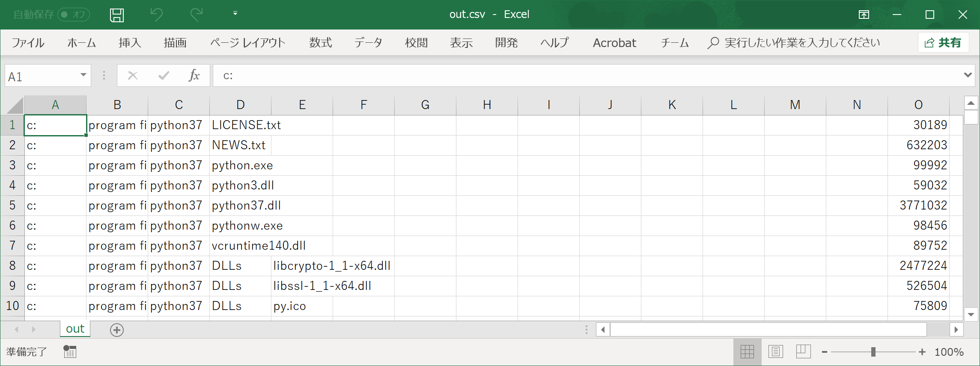Click the zoom slider handle

click(x=873, y=352)
